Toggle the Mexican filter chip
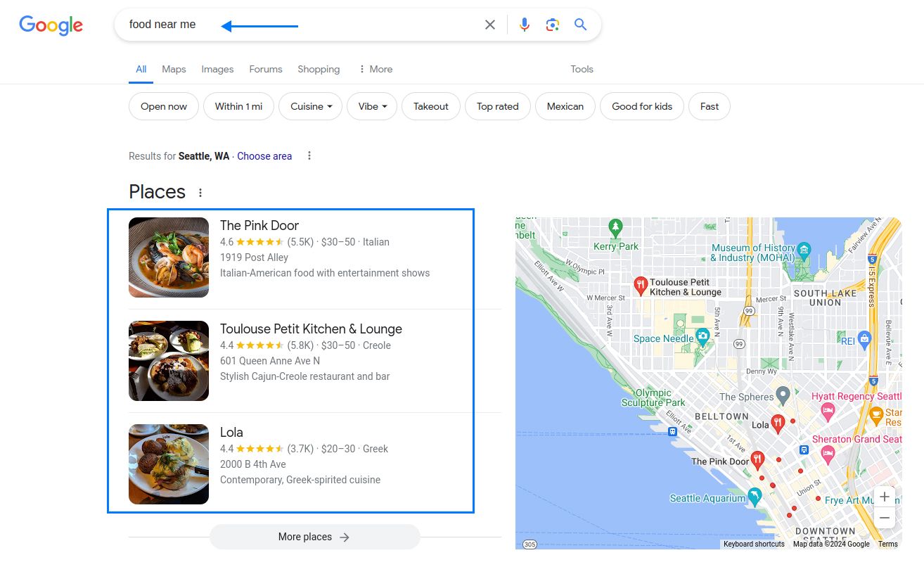Image resolution: width=924 pixels, height=567 pixels. (x=565, y=106)
